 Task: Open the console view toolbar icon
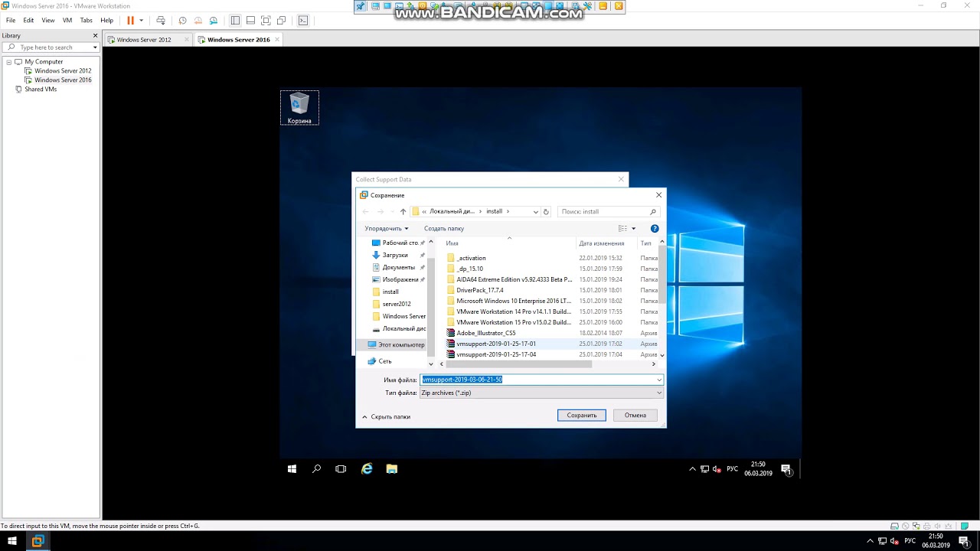click(303, 21)
